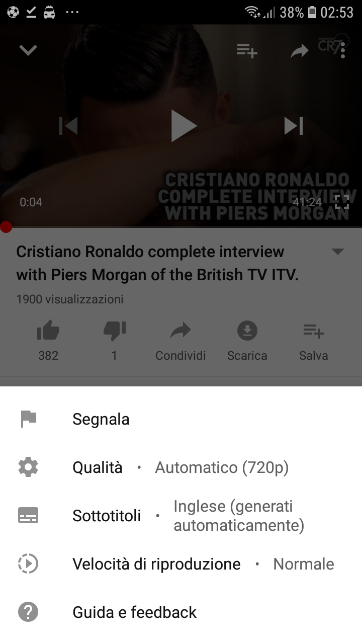The width and height of the screenshot is (362, 644).
Task: Tap the Scarica download button
Action: 247,342
